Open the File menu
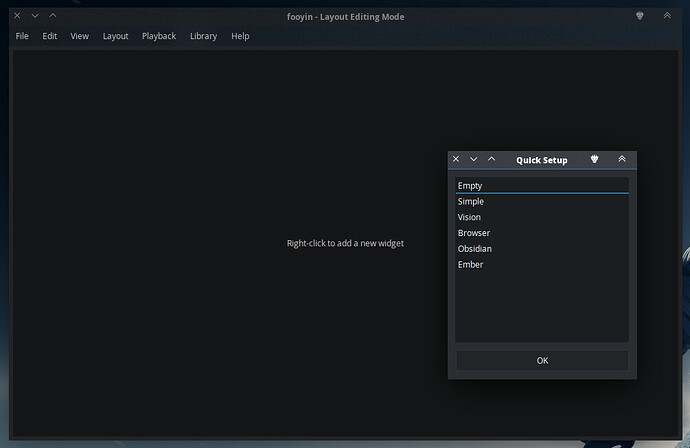This screenshot has height=448, width=690. pyautogui.click(x=22, y=36)
